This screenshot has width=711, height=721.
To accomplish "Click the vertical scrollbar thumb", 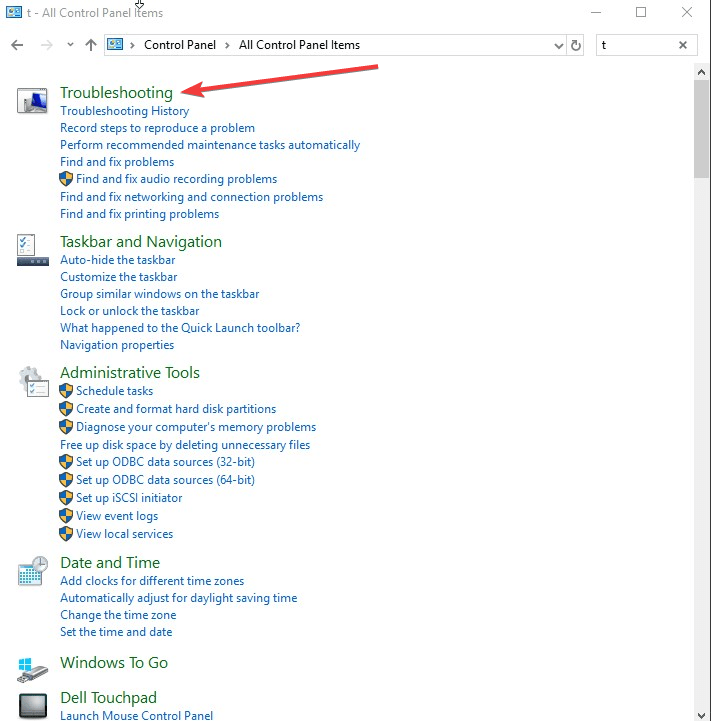I will pyautogui.click(x=702, y=125).
